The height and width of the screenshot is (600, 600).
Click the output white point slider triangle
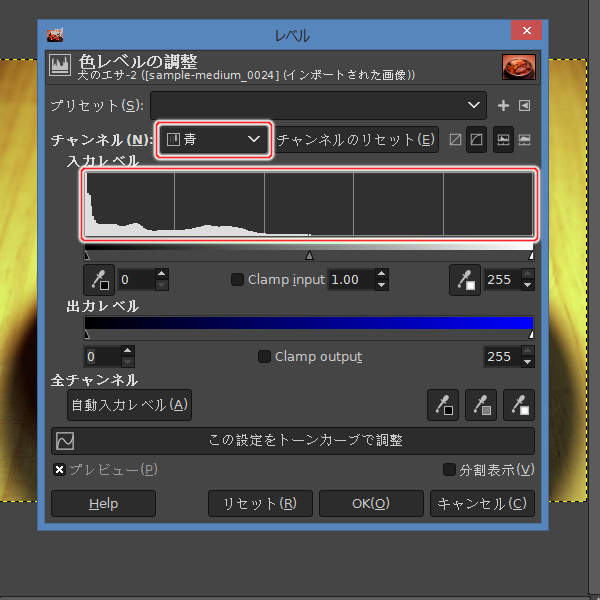(531, 335)
